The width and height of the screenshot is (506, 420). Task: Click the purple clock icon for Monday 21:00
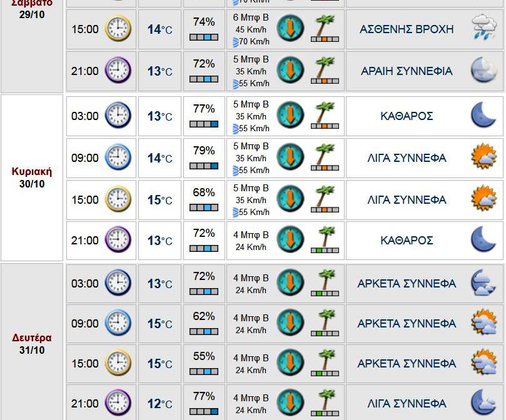coord(118,403)
